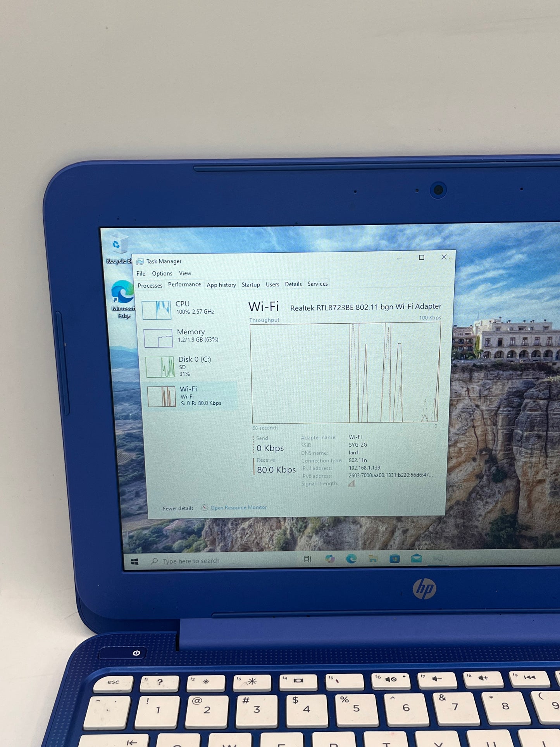This screenshot has height=747, width=560.
Task: Close the Task Manager window
Action: point(444,257)
